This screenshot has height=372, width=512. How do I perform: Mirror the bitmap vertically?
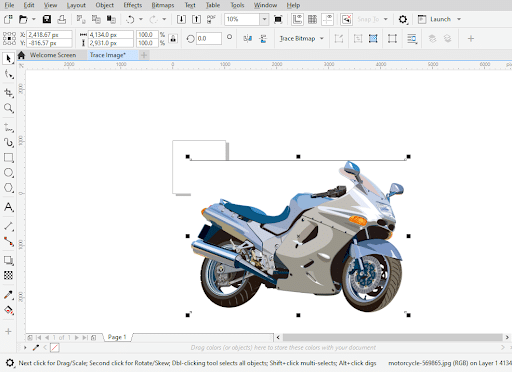click(263, 39)
